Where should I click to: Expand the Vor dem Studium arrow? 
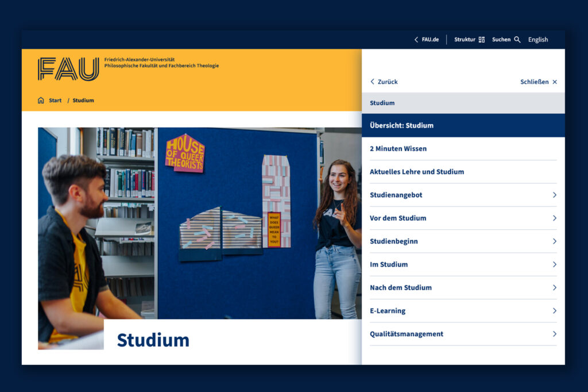554,218
